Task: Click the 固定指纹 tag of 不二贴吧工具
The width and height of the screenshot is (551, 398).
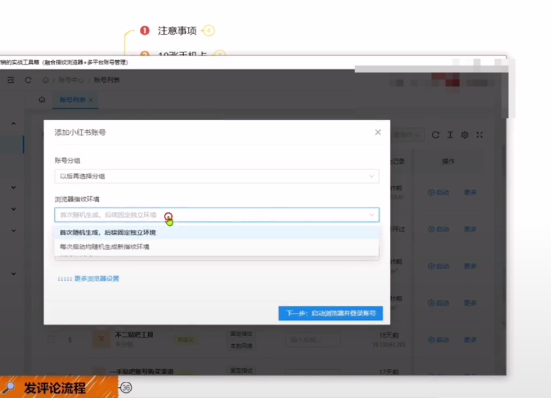Action: (x=241, y=333)
